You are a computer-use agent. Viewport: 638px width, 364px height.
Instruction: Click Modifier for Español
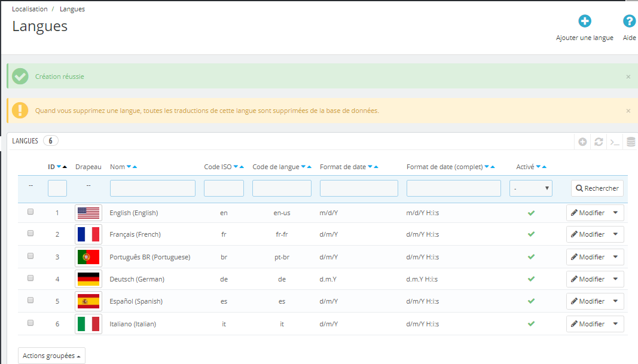(588, 301)
